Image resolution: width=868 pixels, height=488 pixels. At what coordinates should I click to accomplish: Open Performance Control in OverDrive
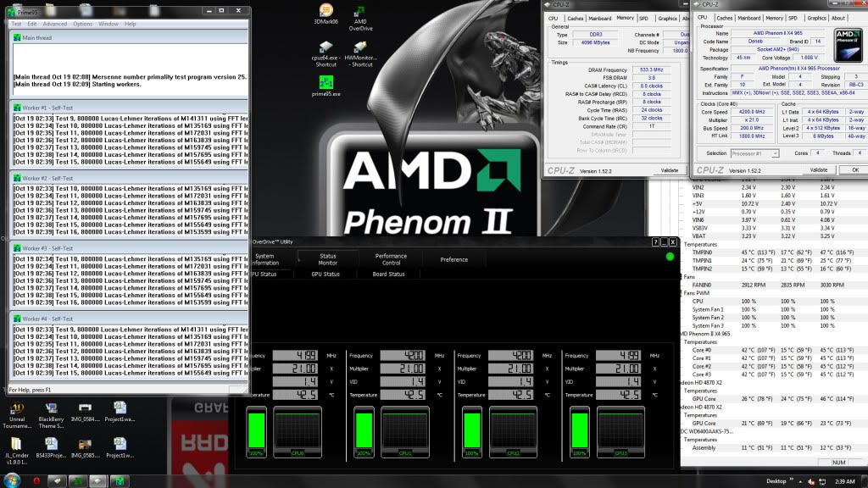point(391,258)
